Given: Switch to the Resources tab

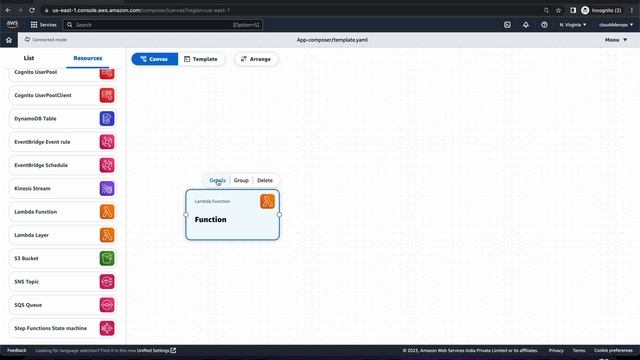Looking at the screenshot, I should (x=88, y=58).
